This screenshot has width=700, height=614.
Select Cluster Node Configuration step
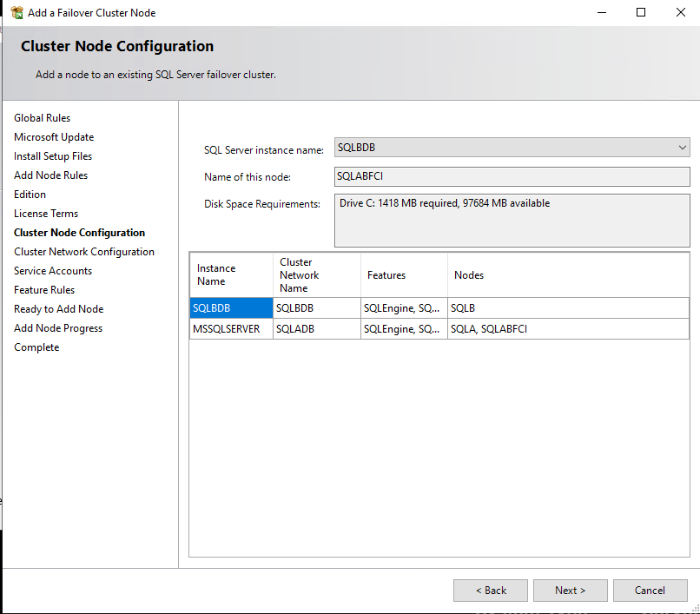click(79, 233)
